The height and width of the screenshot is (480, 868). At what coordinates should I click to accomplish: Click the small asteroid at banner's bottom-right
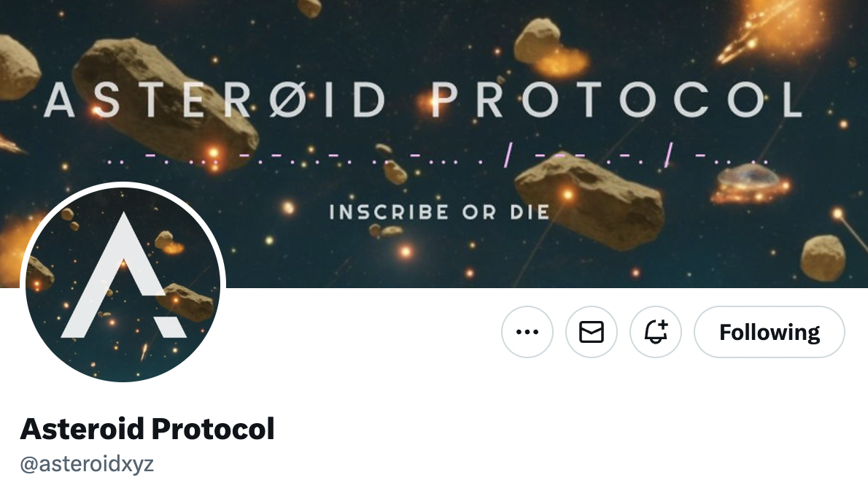pos(824,258)
